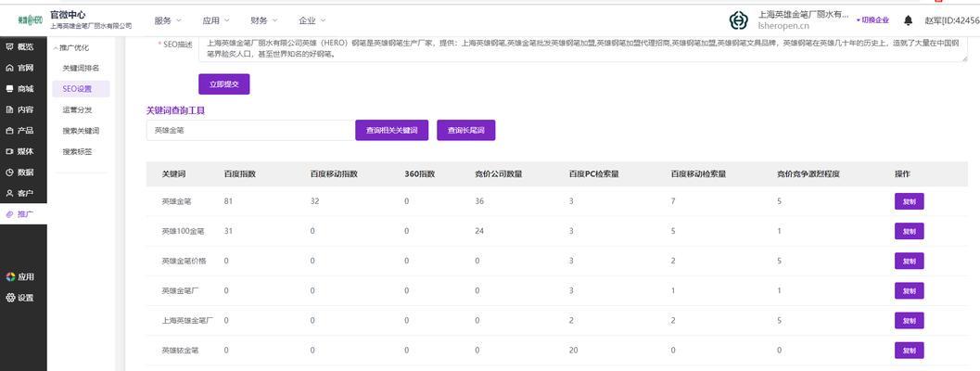Collapse the 推广优化 group
Viewport: 980px width, 371px height.
pyautogui.click(x=71, y=47)
